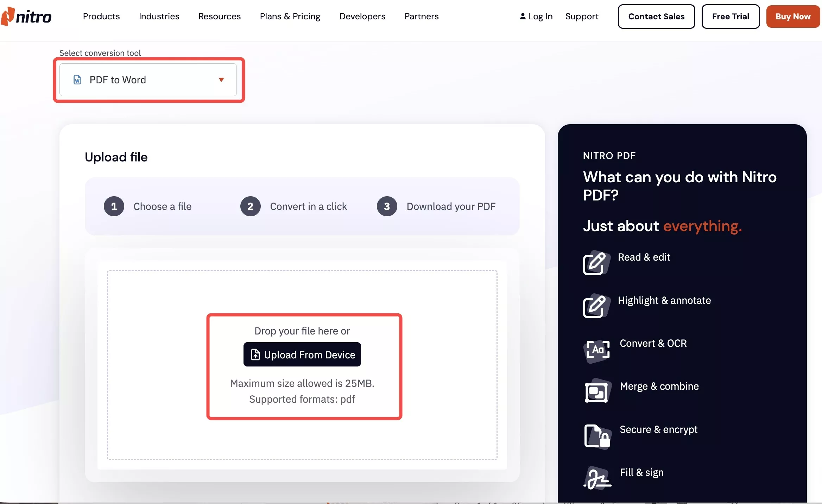Open the Partners menu
This screenshot has width=822, height=504.
click(422, 16)
